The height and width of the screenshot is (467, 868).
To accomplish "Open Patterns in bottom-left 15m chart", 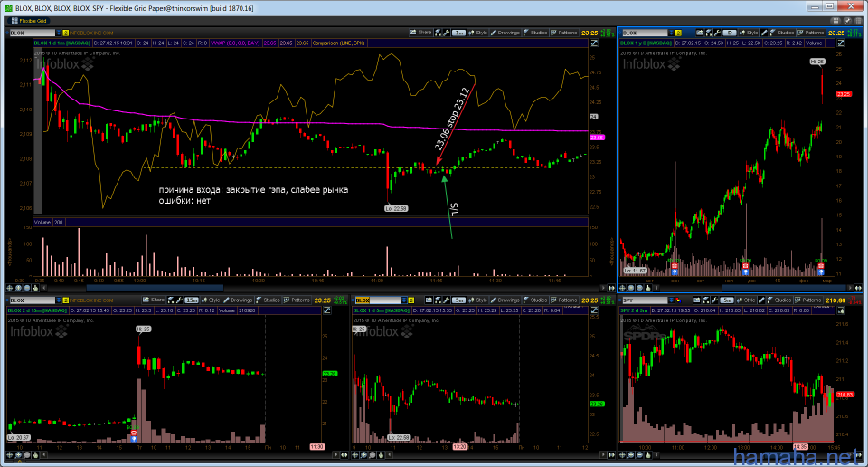I will point(297,300).
